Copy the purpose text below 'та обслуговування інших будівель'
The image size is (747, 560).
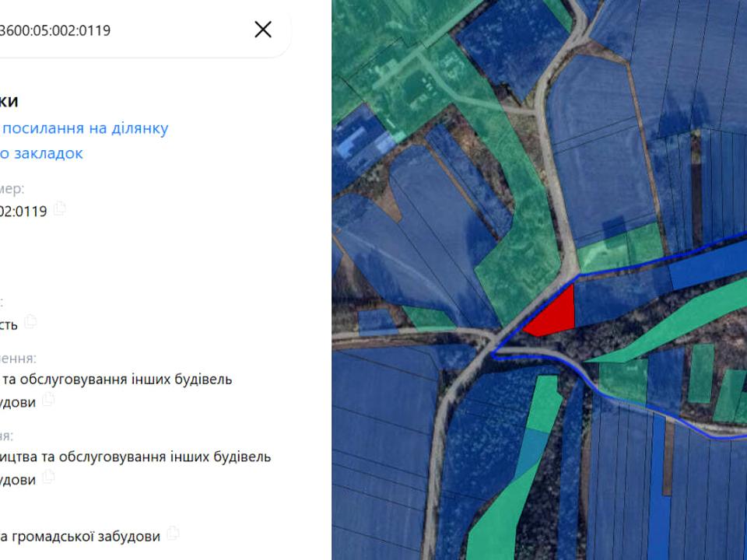48,399
